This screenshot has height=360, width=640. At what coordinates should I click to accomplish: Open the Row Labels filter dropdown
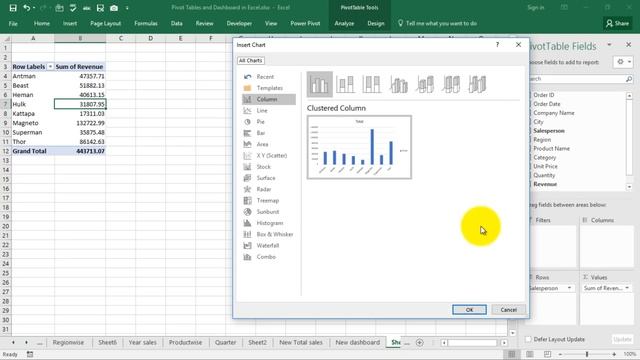point(50,67)
